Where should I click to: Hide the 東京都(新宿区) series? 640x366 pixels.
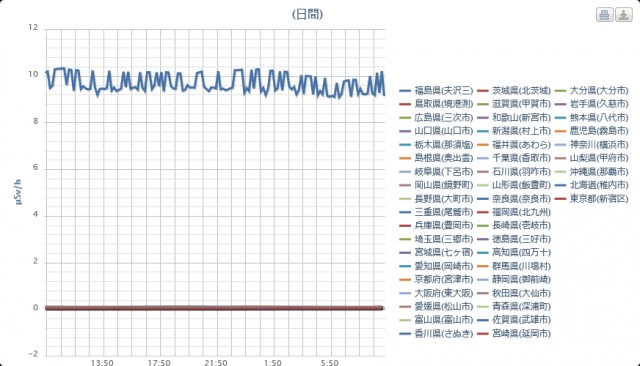(591, 198)
